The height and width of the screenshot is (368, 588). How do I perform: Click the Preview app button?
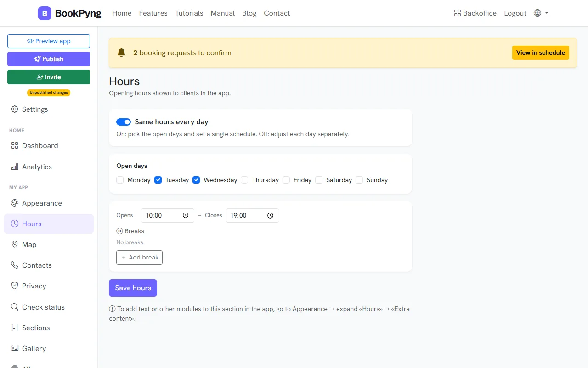[x=49, y=41]
